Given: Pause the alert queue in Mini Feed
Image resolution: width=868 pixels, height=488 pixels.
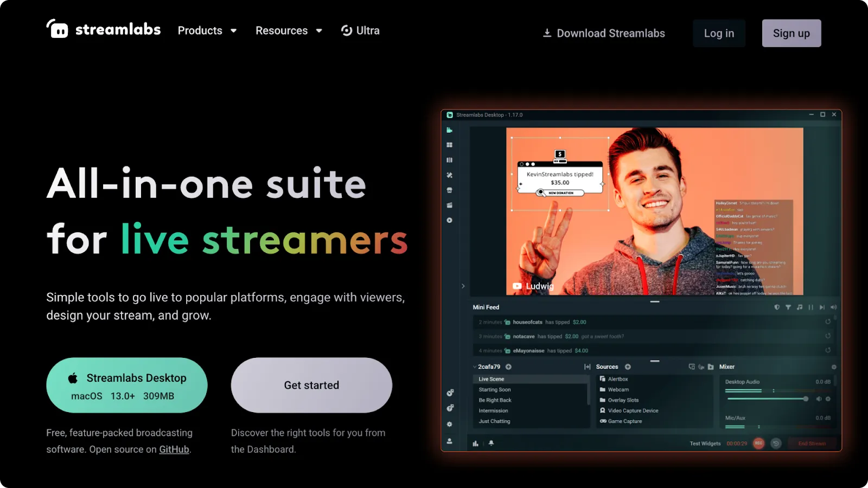Looking at the screenshot, I should [811, 307].
